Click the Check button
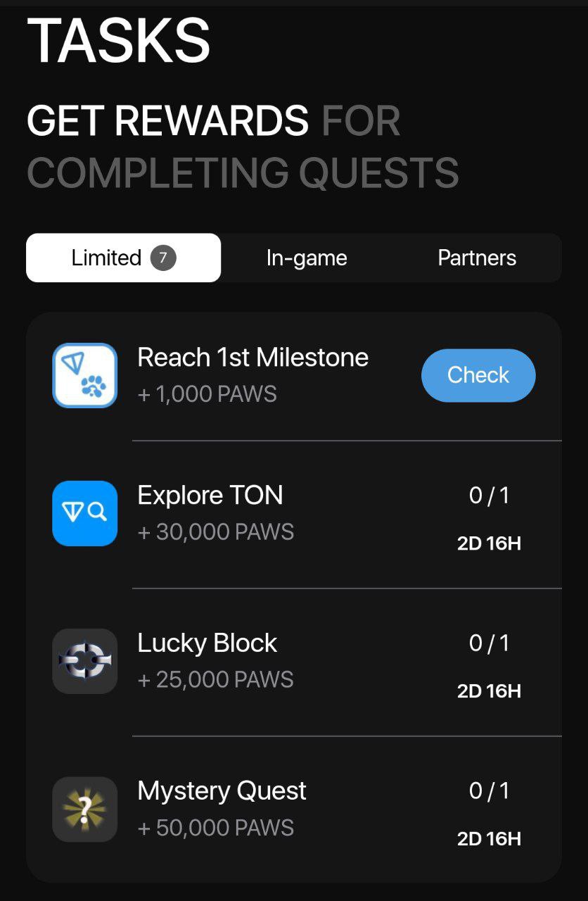 point(478,375)
